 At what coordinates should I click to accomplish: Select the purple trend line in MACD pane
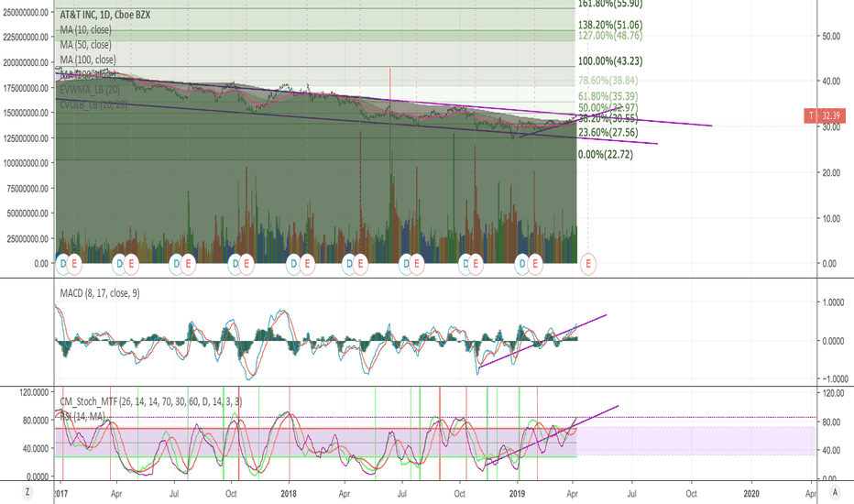(x=542, y=341)
